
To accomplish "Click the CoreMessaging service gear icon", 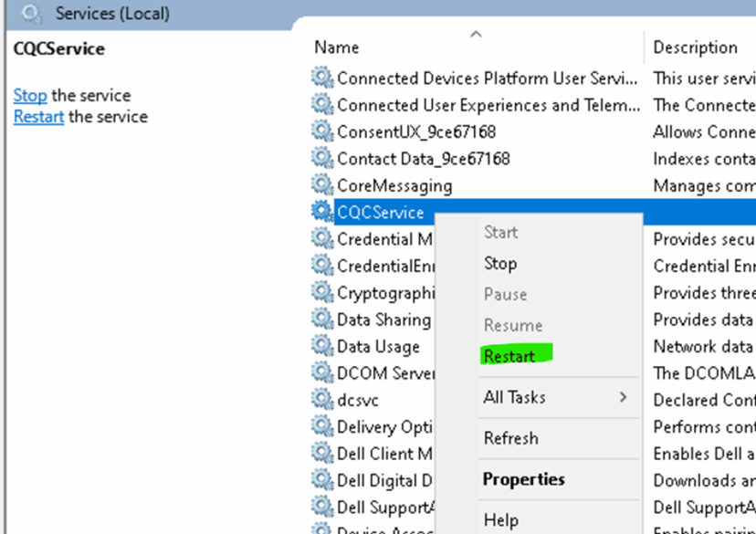I will tap(322, 185).
